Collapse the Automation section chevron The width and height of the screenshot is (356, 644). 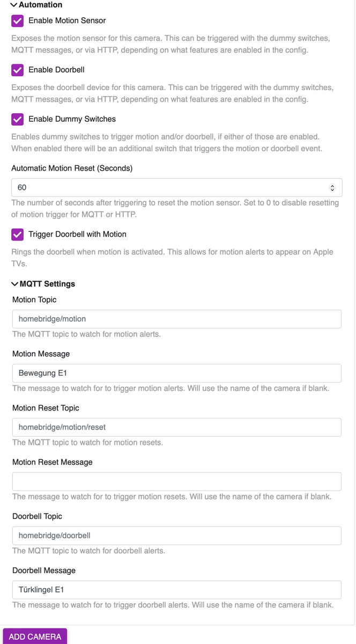14,5
